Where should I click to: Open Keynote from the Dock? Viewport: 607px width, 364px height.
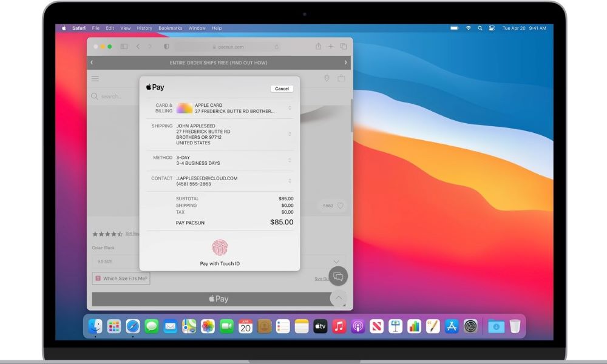(395, 326)
